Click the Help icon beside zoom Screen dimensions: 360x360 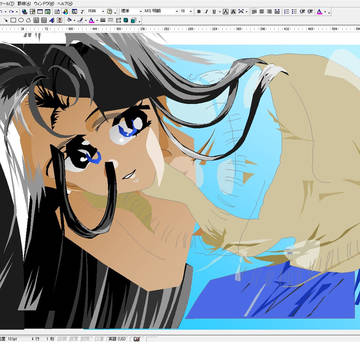tap(109, 12)
